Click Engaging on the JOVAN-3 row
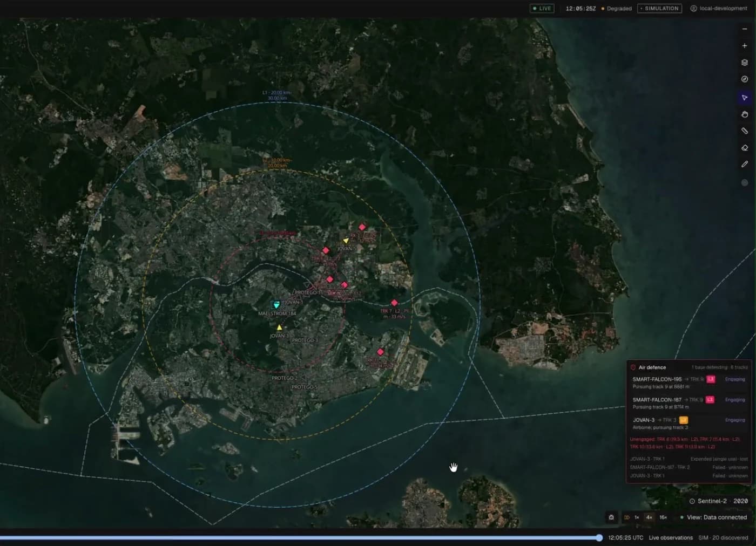Screen dimensions: 756x546 pos(735,420)
